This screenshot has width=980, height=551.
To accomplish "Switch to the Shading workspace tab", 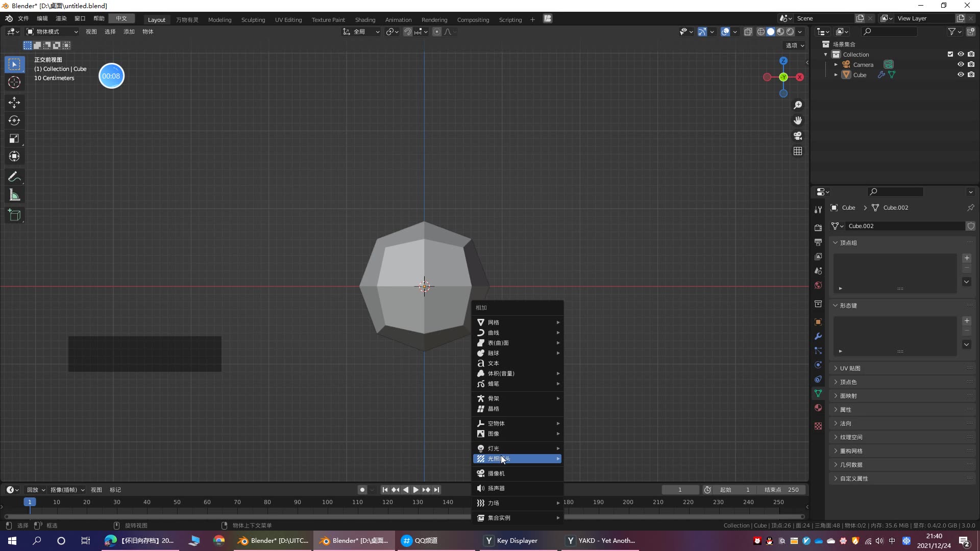I will point(365,19).
